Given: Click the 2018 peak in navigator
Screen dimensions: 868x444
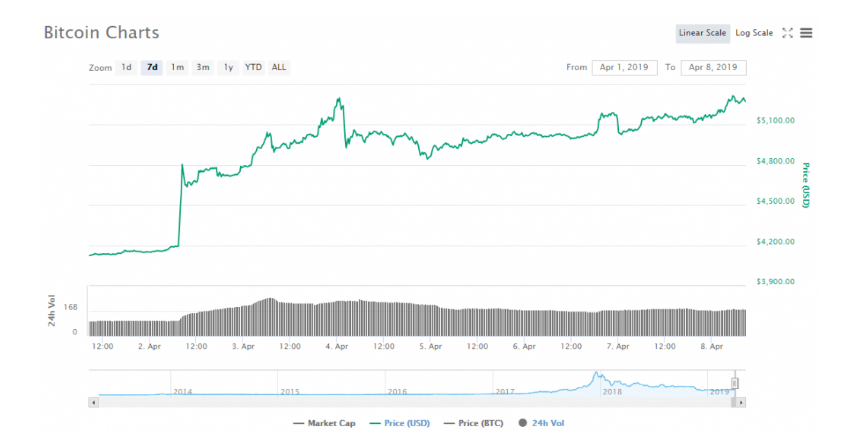Looking at the screenshot, I should point(596,374).
